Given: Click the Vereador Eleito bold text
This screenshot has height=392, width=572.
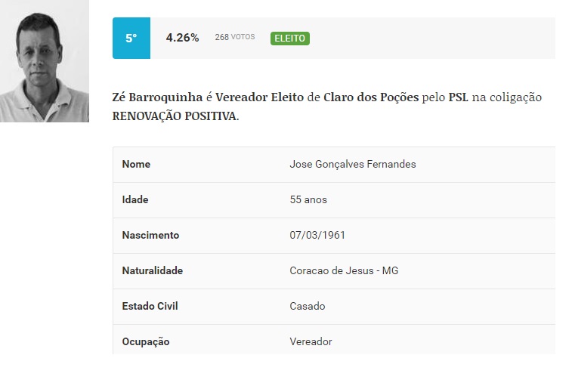Looking at the screenshot, I should 260,97.
